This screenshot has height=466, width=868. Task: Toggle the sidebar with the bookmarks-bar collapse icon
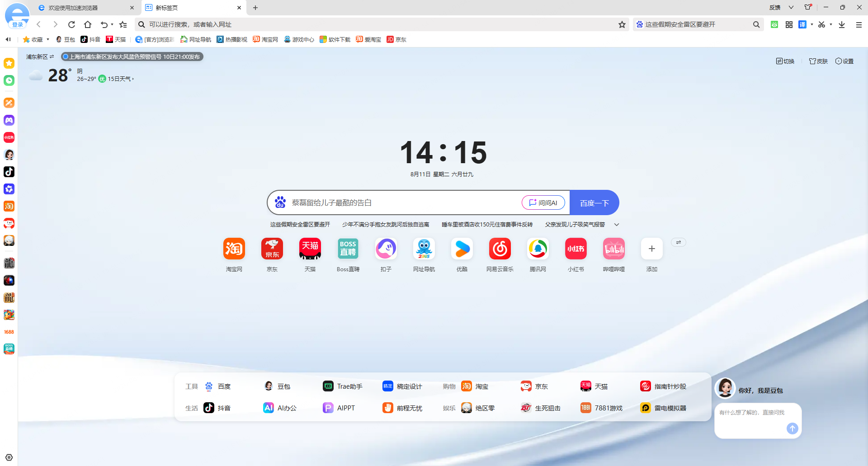[8, 39]
